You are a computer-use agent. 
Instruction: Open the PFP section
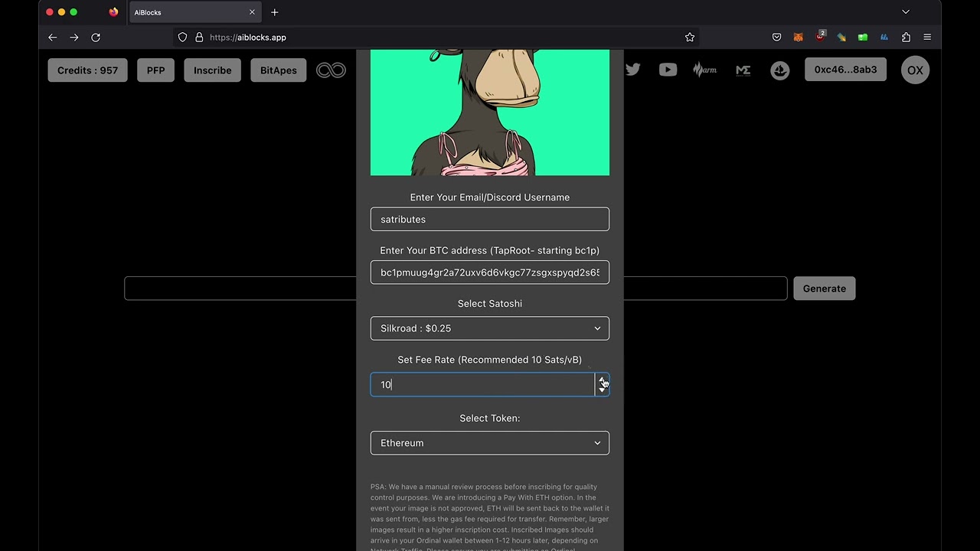(x=155, y=70)
